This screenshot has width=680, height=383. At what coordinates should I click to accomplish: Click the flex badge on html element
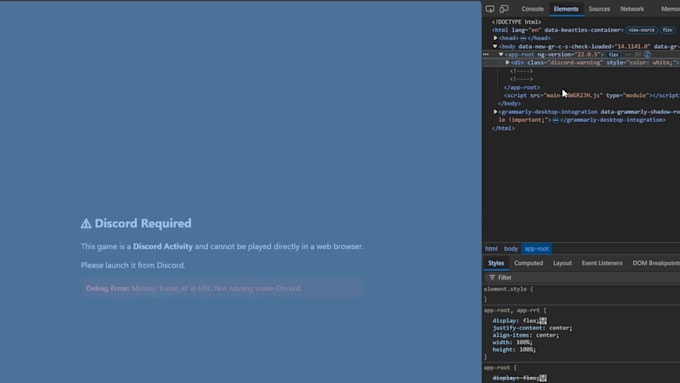[x=667, y=30]
